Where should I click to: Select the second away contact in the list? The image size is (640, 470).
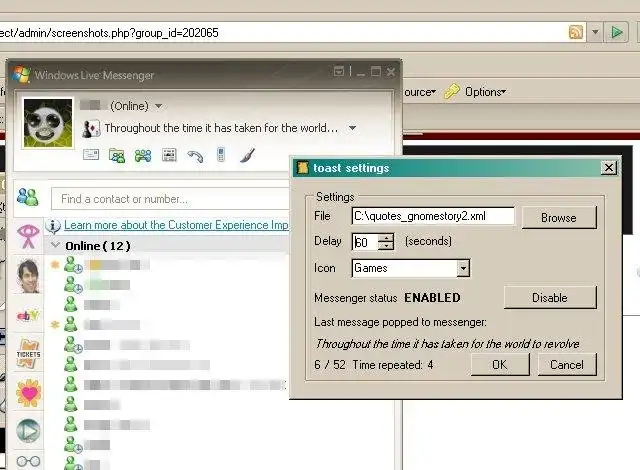coord(98,285)
